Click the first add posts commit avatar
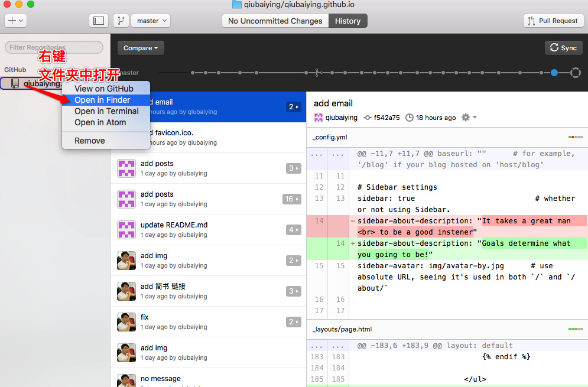588x387 pixels. (126, 168)
